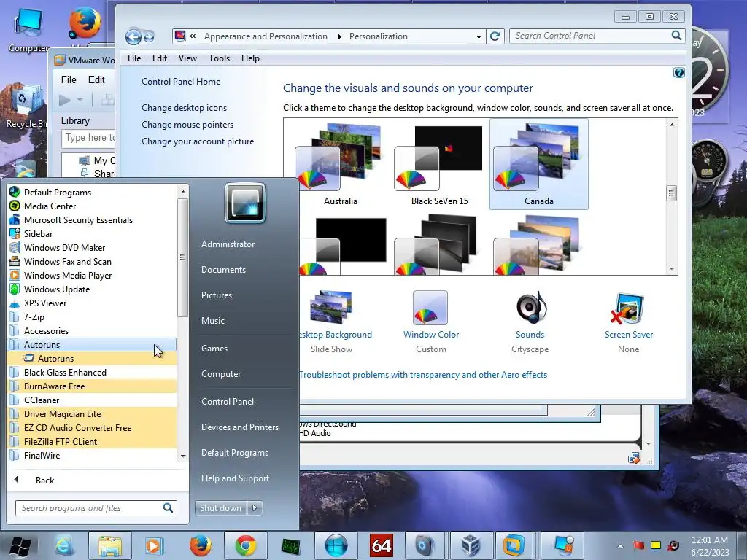Image resolution: width=747 pixels, height=560 pixels.
Task: Expand the FileZilla FTP Client folder
Action: pos(93,441)
